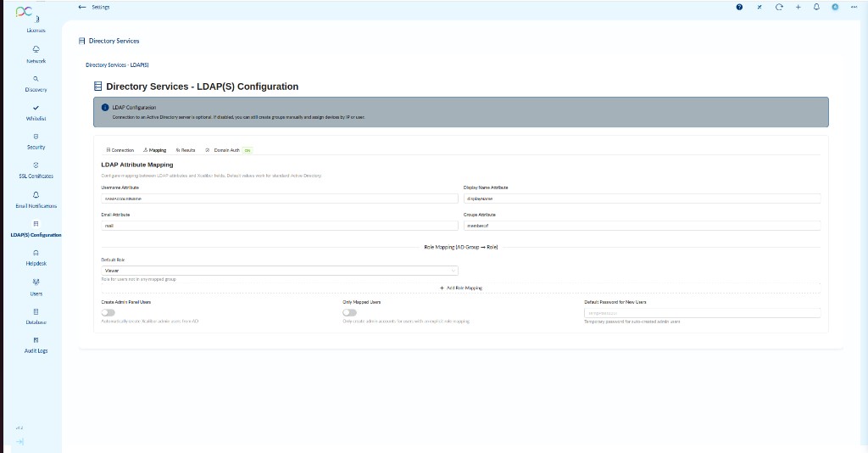Click the Groups Attribute input field
The width and height of the screenshot is (868, 453).
643,226
